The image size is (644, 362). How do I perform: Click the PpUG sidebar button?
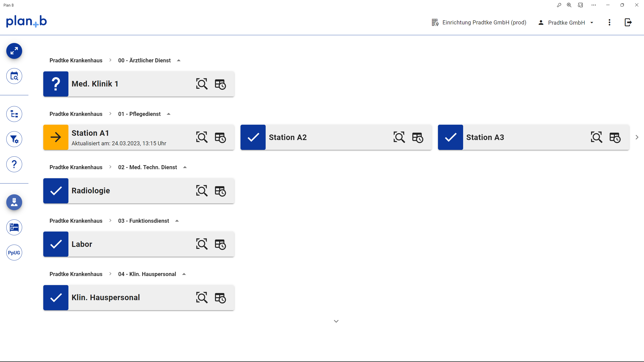pyautogui.click(x=14, y=253)
